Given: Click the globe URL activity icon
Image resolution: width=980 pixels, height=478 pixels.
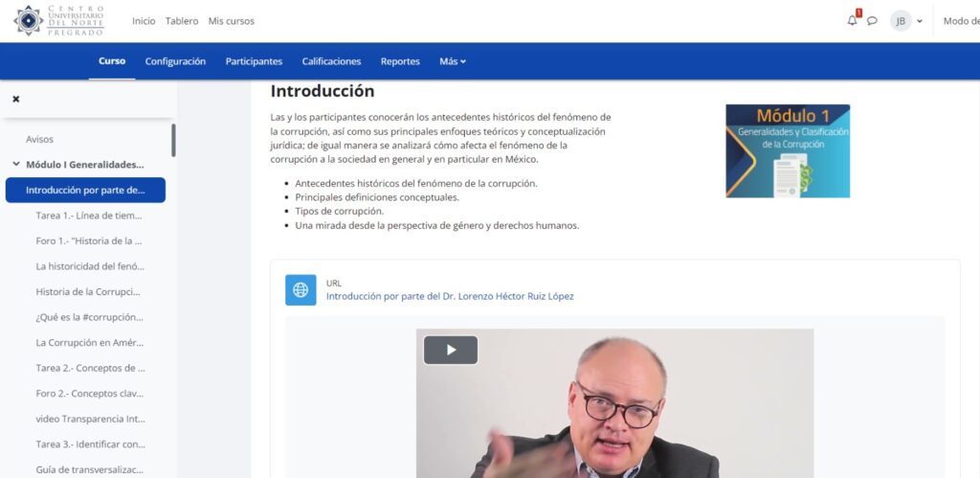Looking at the screenshot, I should pyautogui.click(x=301, y=289).
